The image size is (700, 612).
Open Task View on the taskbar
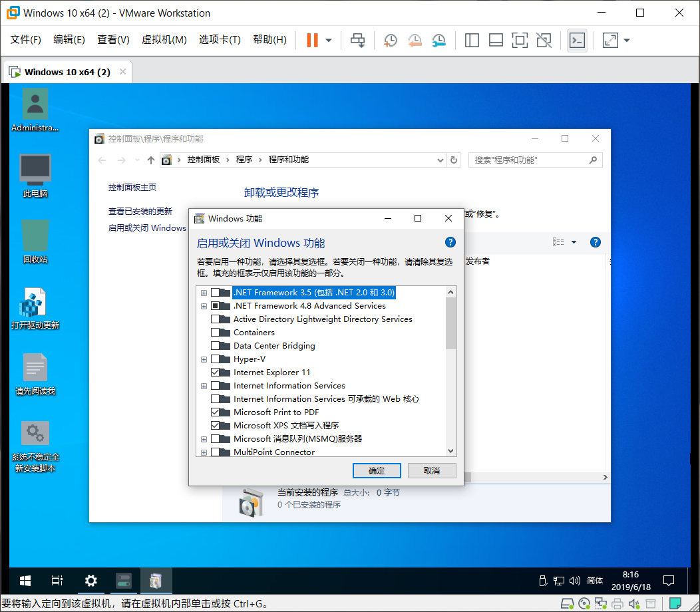coord(57,581)
